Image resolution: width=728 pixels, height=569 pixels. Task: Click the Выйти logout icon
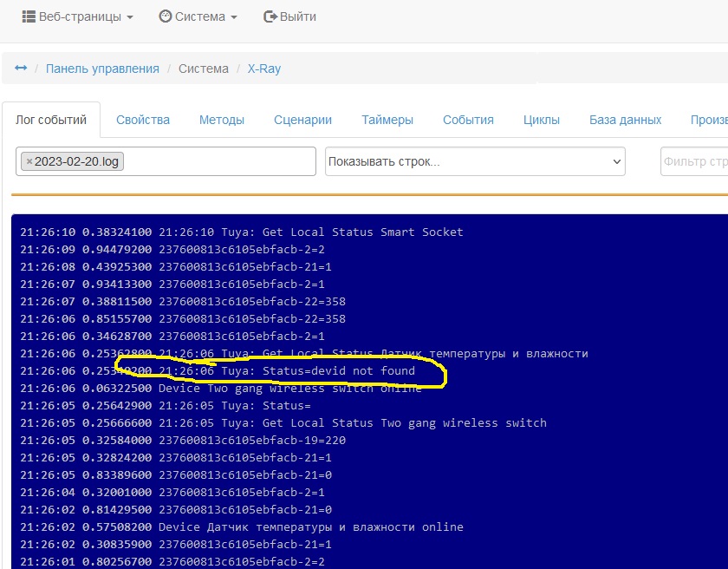tap(270, 16)
